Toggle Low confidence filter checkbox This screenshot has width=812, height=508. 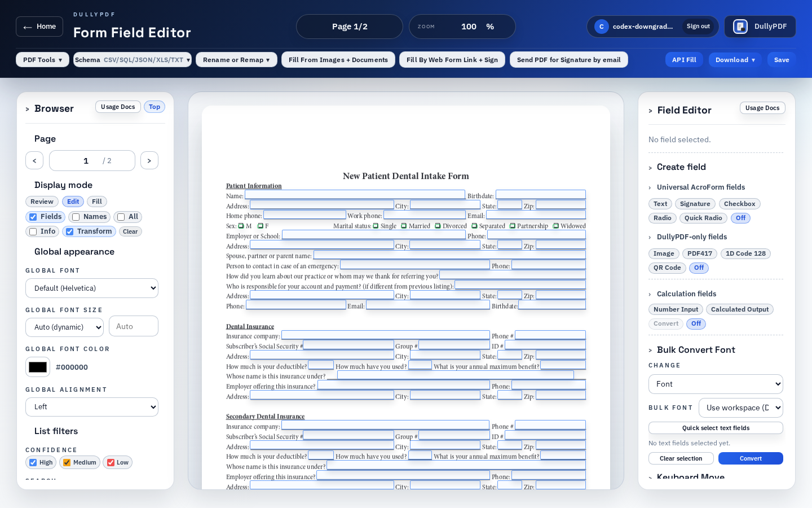click(111, 462)
